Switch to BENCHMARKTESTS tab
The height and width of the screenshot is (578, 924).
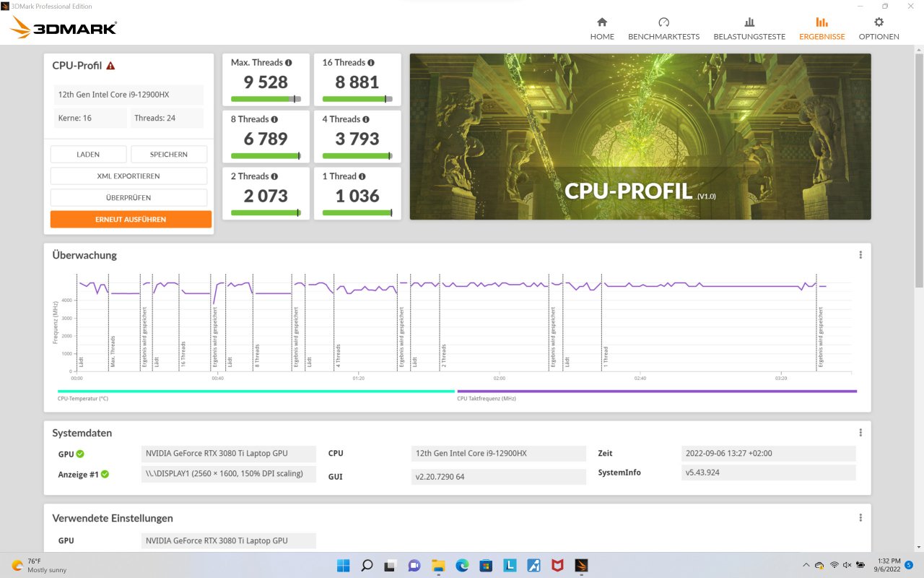click(x=663, y=29)
